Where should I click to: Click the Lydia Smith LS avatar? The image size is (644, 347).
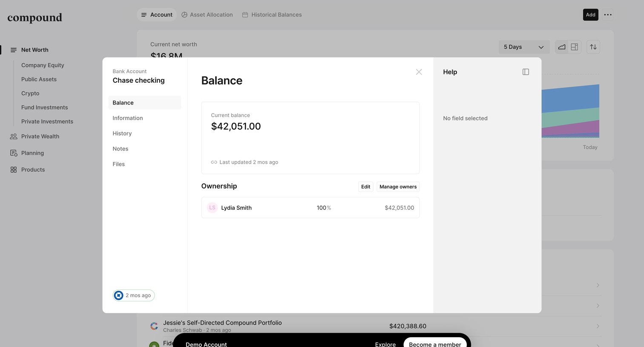tap(212, 208)
